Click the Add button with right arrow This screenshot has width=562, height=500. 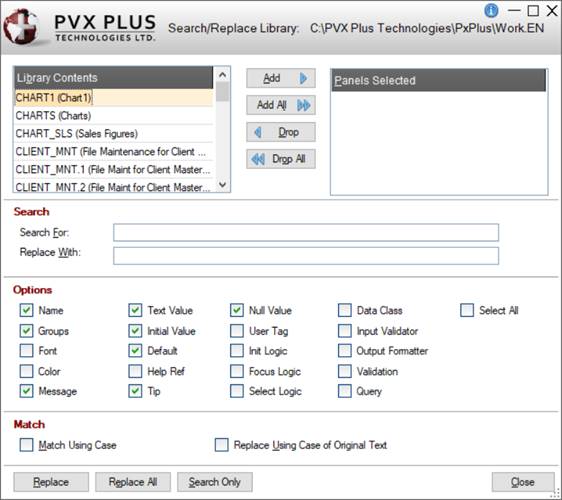point(281,78)
